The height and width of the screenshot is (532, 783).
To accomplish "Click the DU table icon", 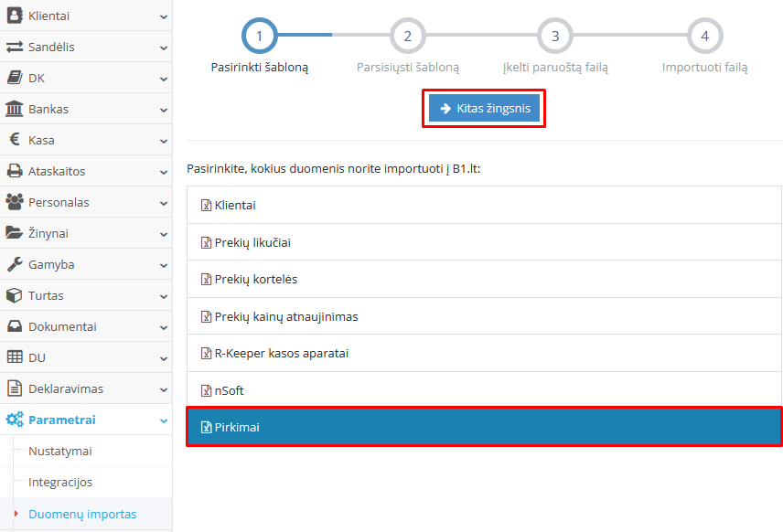I will (15, 357).
